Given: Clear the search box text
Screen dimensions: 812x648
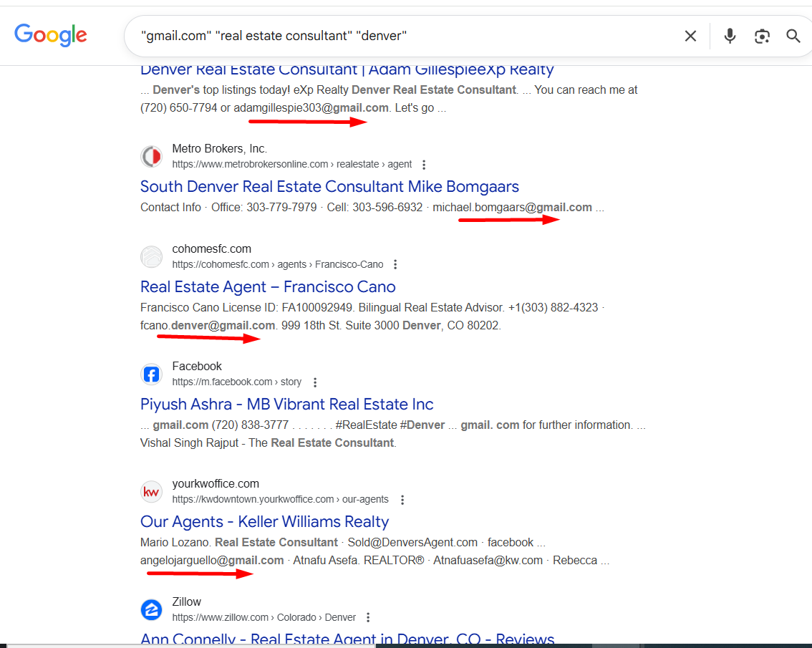Looking at the screenshot, I should [x=690, y=36].
